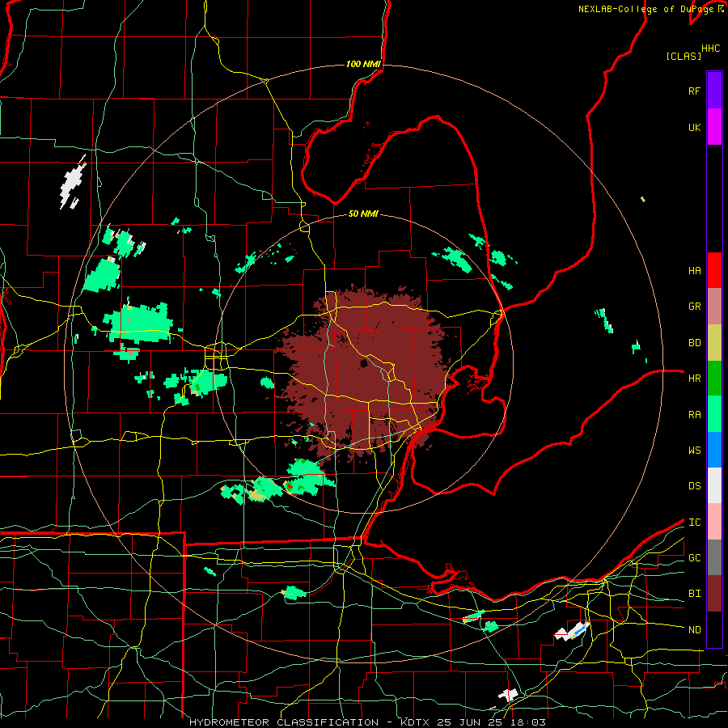Select the light pink IC legend swatch
This screenshot has width=728, height=728.
pos(714,522)
